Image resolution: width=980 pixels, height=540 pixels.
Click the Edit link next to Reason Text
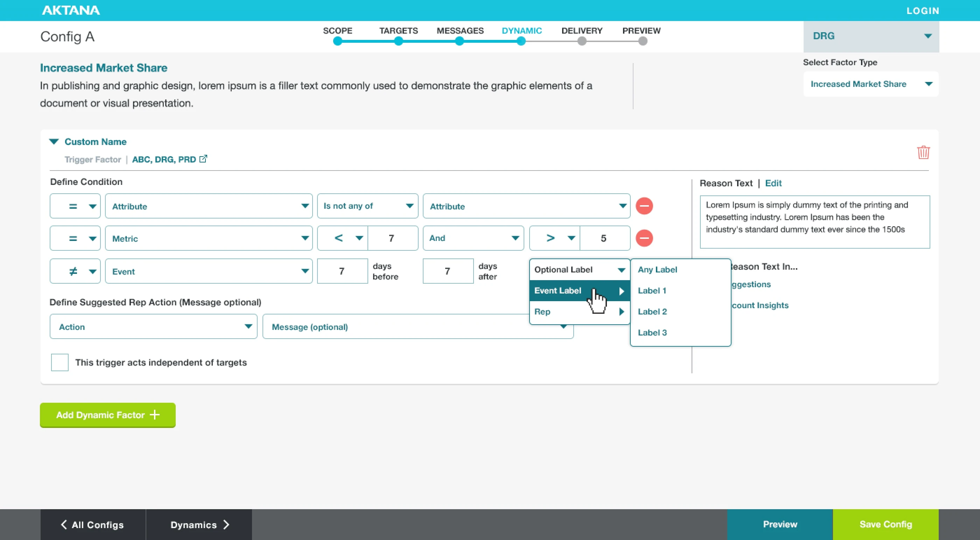tap(773, 183)
